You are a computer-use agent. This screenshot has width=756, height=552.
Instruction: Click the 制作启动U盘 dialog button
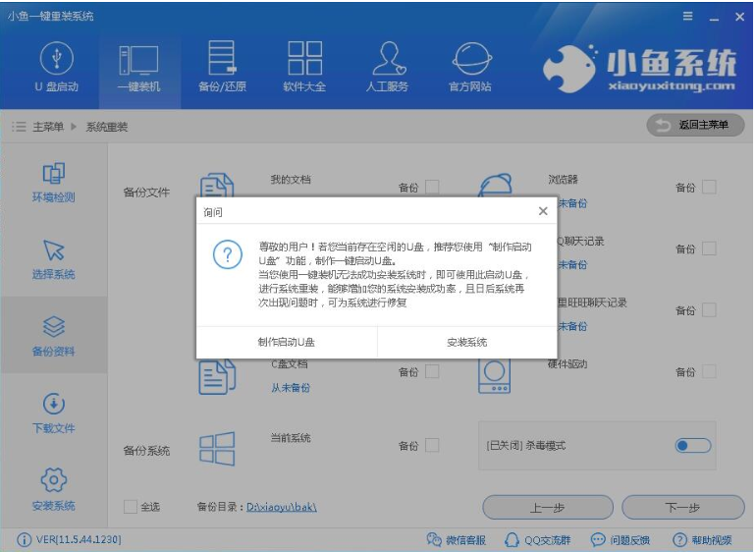pos(287,343)
